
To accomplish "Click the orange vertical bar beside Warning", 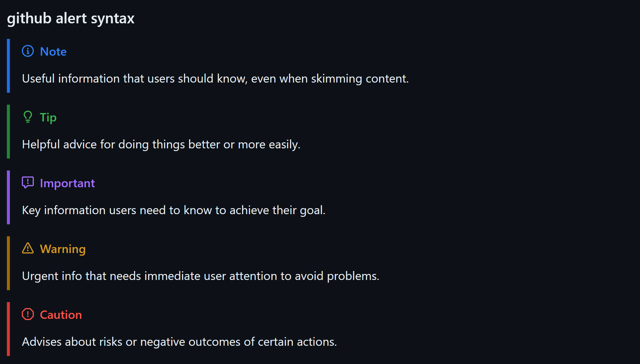I will [8, 263].
